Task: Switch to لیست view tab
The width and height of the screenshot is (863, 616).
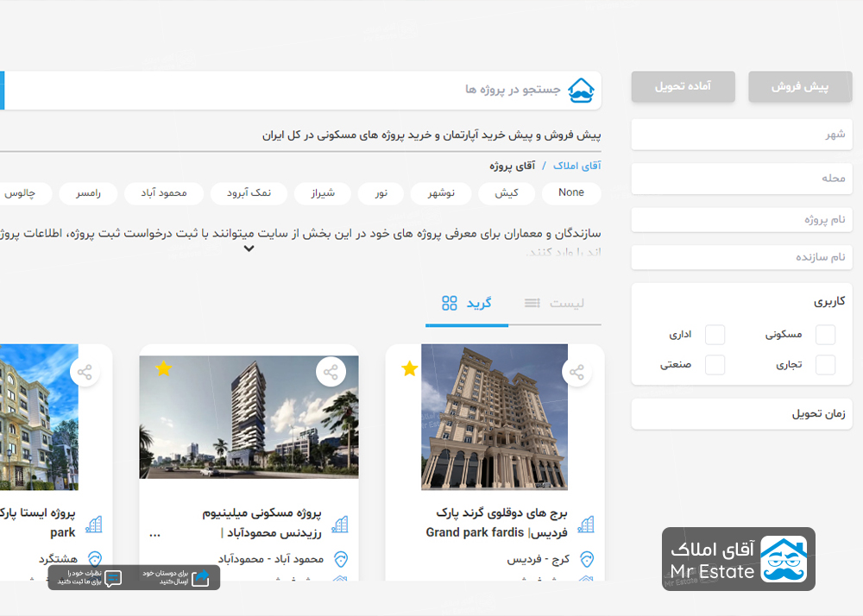Action: [x=555, y=304]
